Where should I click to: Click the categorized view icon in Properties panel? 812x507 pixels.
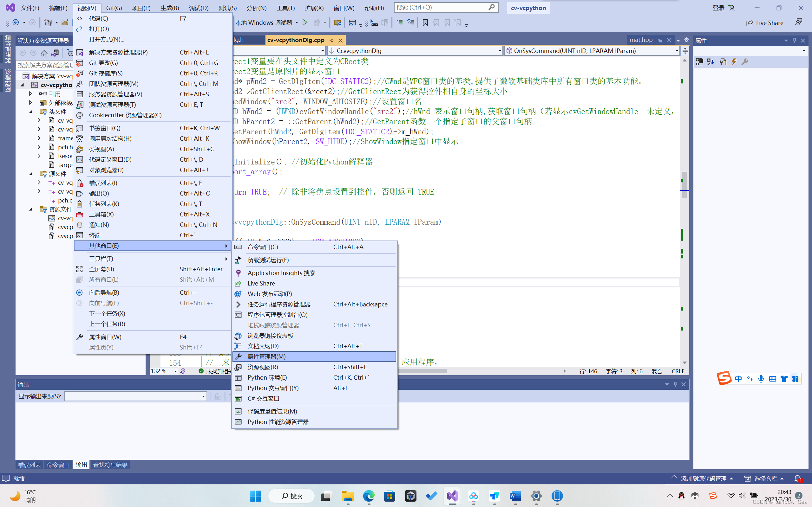click(x=699, y=62)
